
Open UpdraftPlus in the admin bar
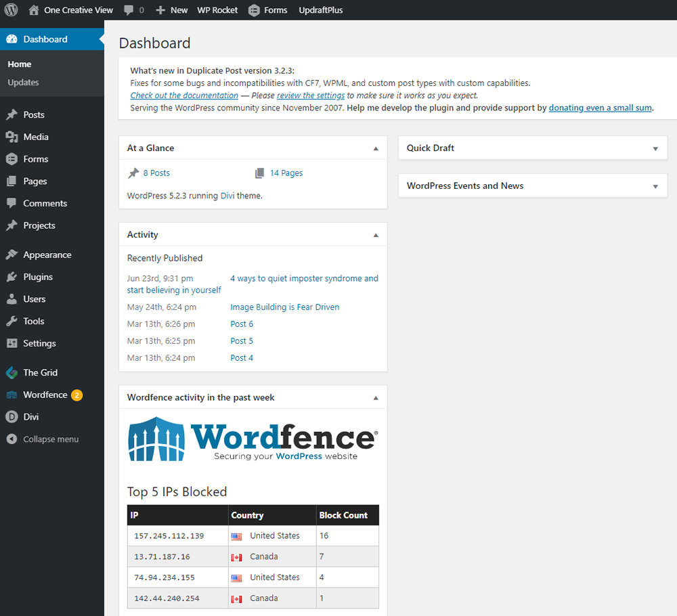(x=321, y=10)
